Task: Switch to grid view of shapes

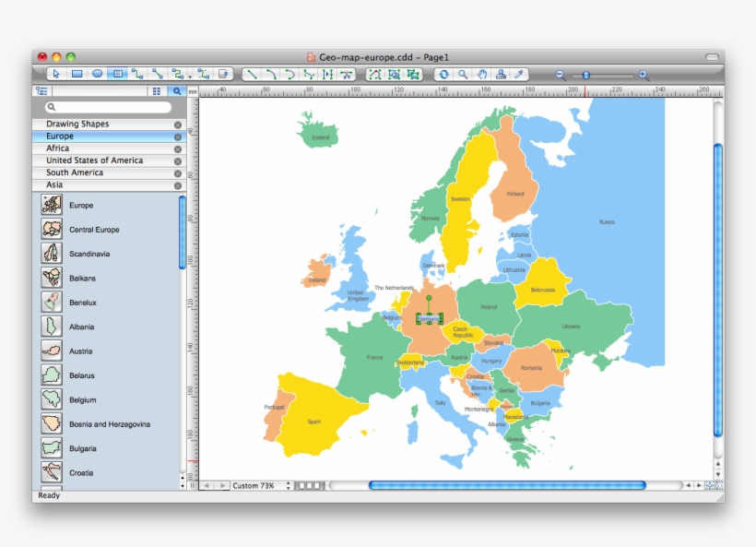Action: tap(157, 90)
